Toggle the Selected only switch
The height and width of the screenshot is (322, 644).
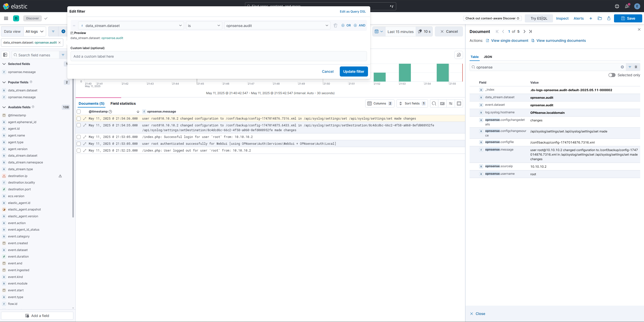pyautogui.click(x=612, y=75)
